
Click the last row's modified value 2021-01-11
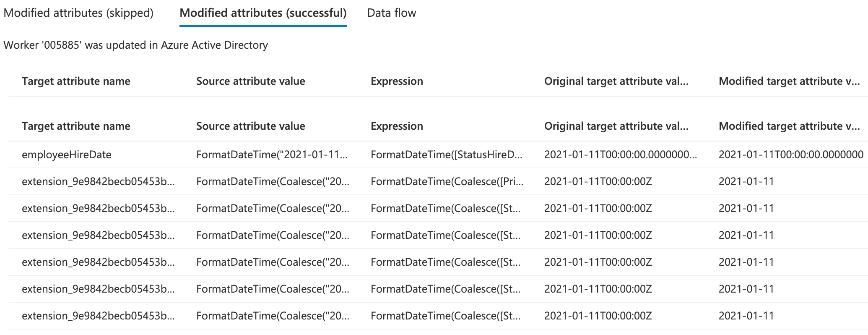746,316
